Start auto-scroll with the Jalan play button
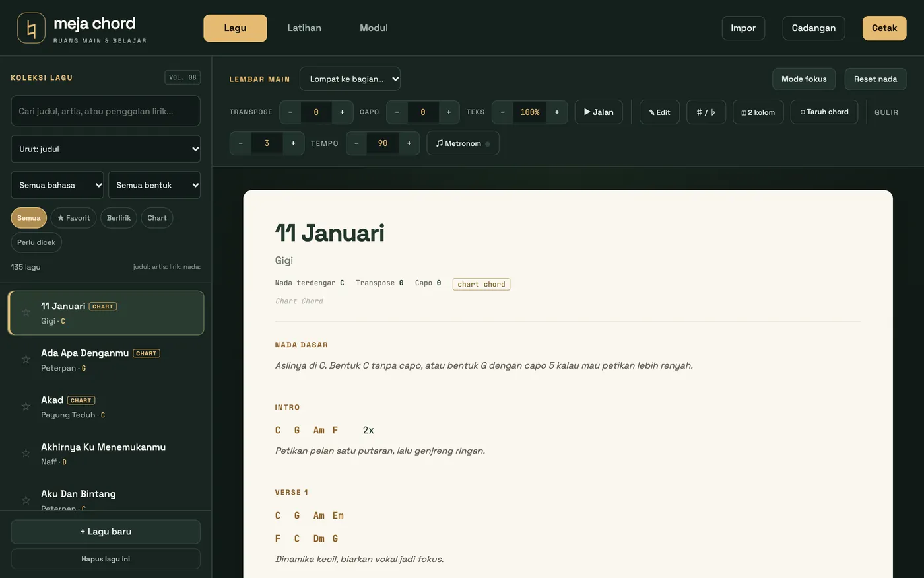This screenshot has width=924, height=578. (599, 112)
